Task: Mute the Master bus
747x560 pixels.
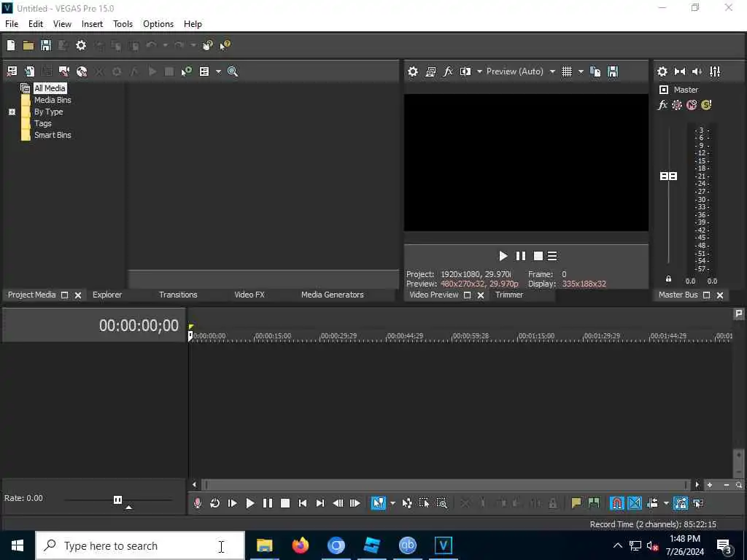Action: click(692, 105)
